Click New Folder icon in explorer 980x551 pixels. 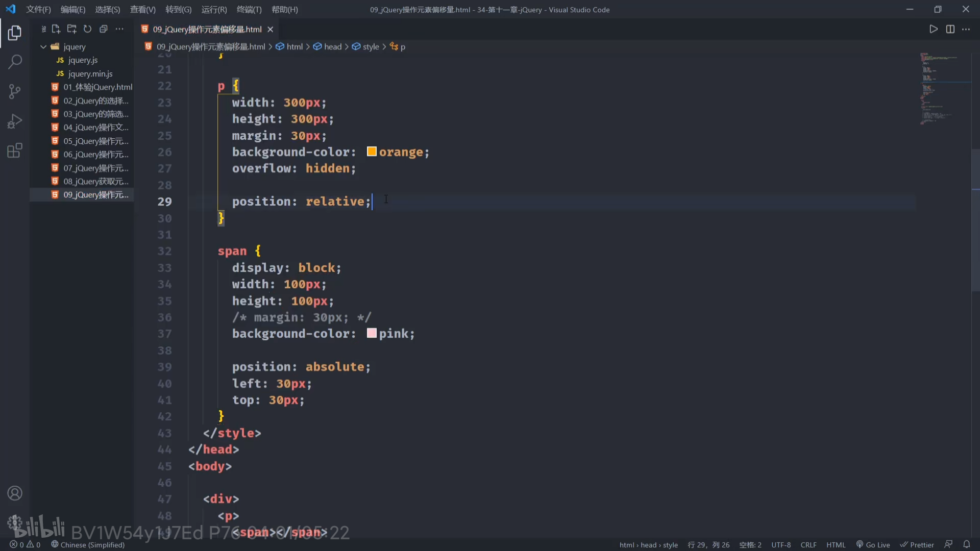[x=72, y=29]
